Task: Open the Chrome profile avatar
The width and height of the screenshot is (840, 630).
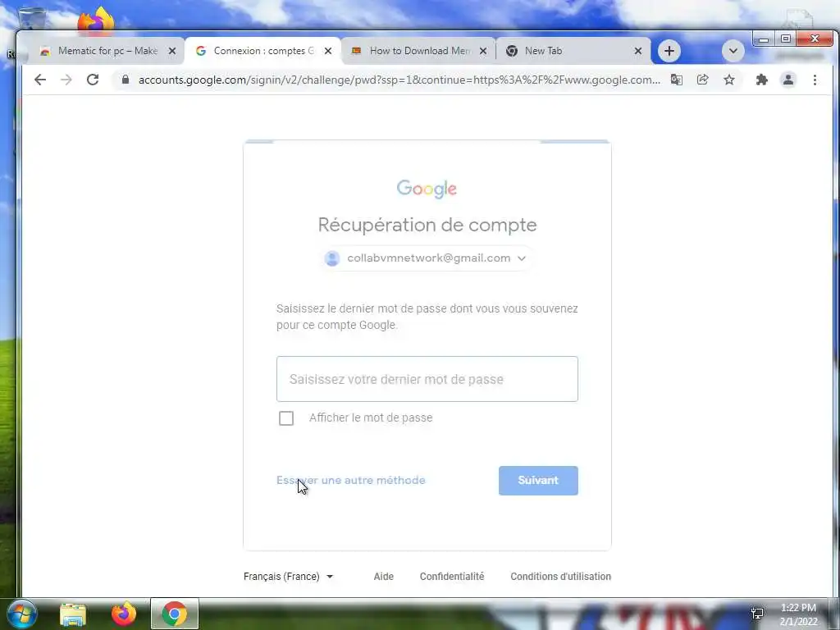Action: tap(788, 80)
